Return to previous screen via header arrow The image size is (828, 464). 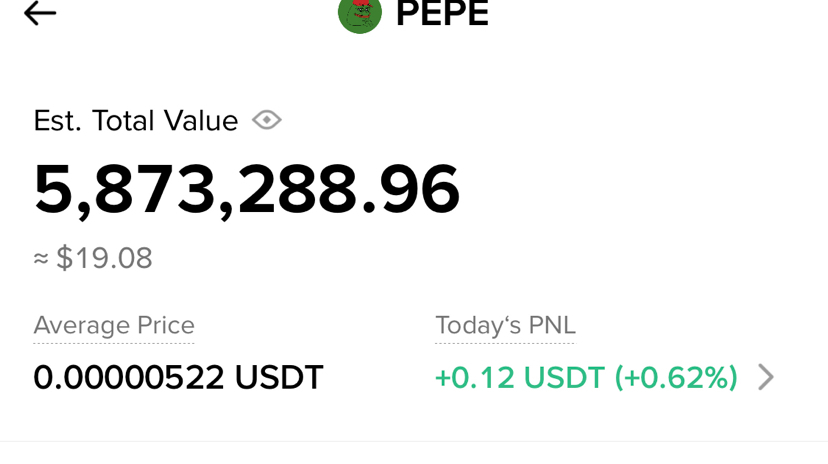pos(40,14)
